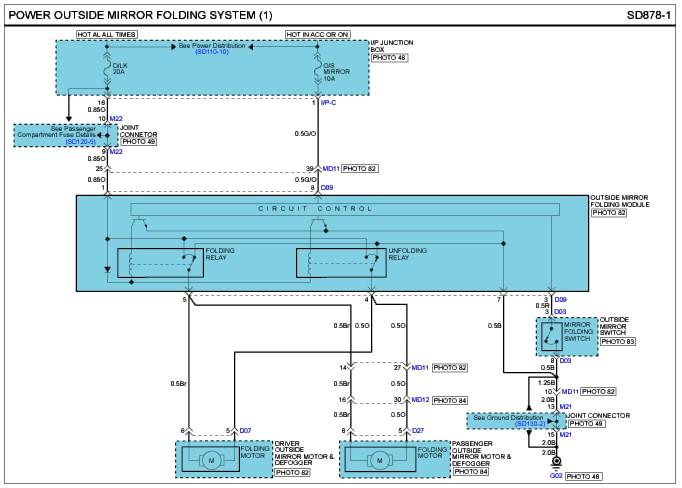Click the See Ground Distribution text
This screenshot has height=488, width=682.
click(x=508, y=418)
